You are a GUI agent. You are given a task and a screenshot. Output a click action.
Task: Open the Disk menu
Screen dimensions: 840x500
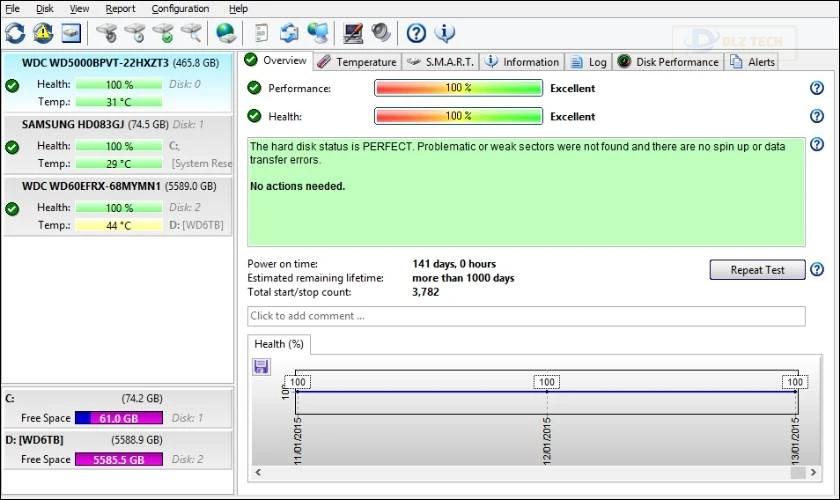click(x=45, y=9)
